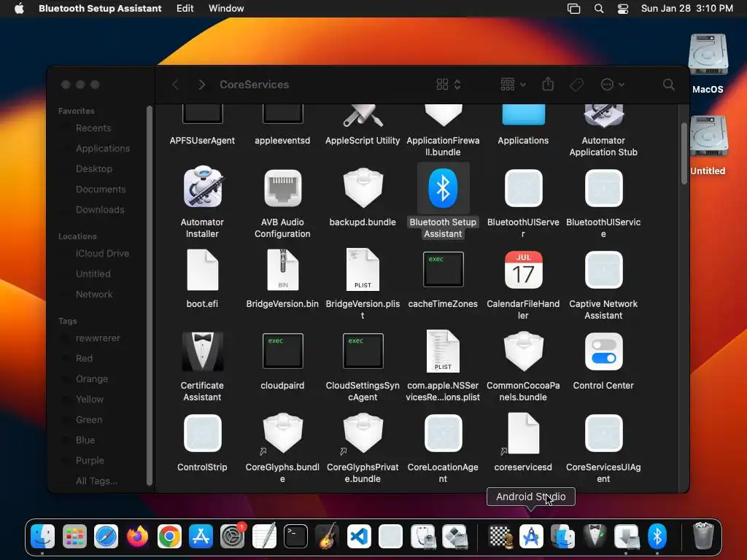Click All Tags… in sidebar

point(96,481)
